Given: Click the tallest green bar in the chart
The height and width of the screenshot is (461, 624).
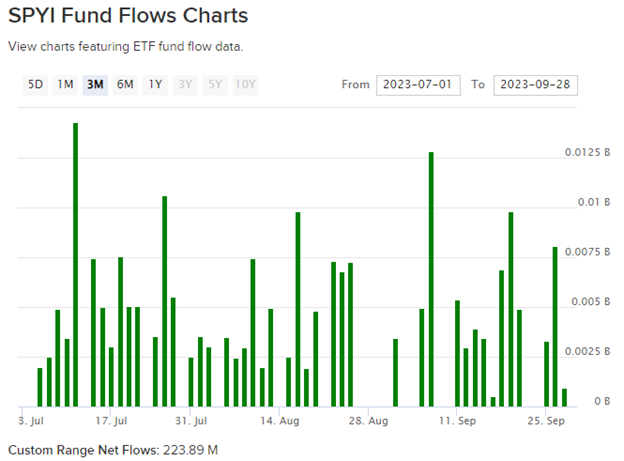Looking at the screenshot, I should [x=75, y=265].
